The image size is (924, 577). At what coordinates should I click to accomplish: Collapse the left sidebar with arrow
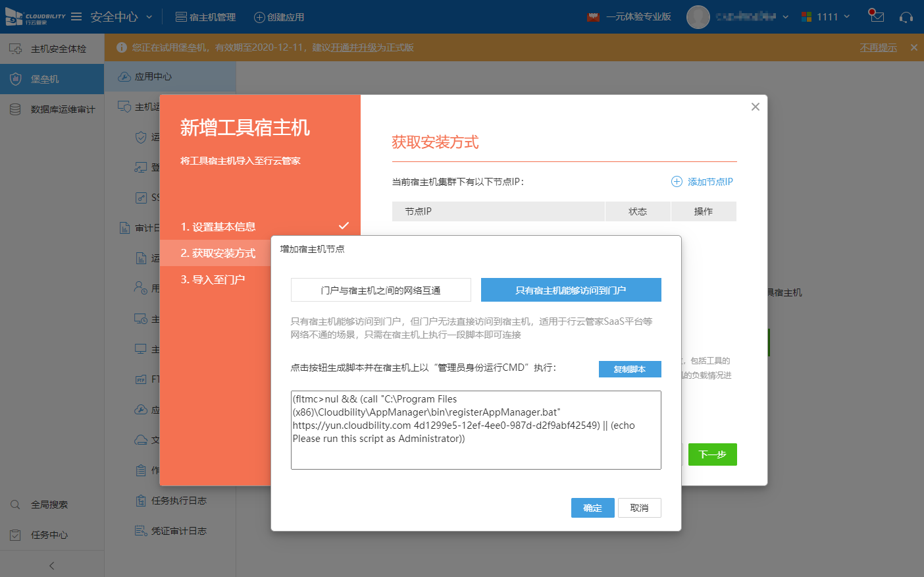point(52,565)
